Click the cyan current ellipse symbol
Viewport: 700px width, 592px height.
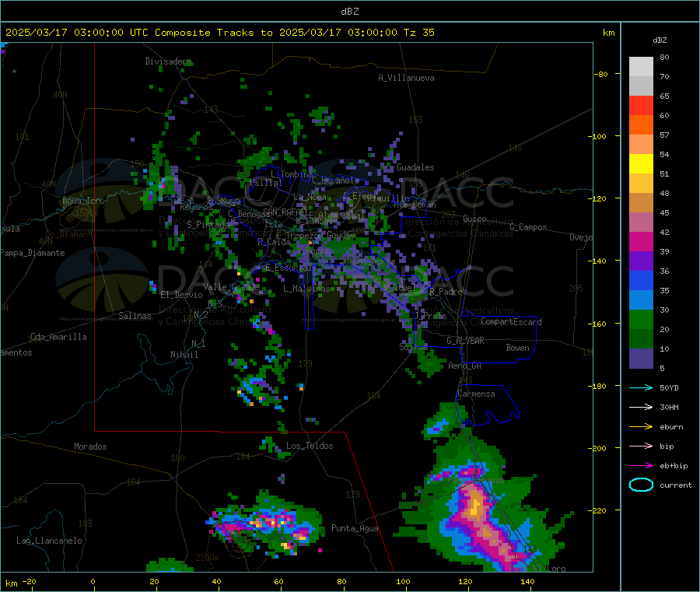click(641, 485)
